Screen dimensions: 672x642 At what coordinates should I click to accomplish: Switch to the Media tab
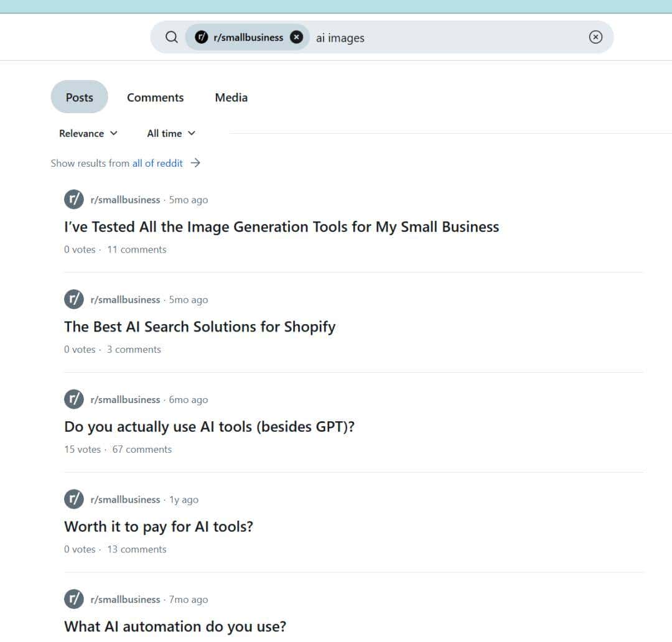tap(231, 98)
